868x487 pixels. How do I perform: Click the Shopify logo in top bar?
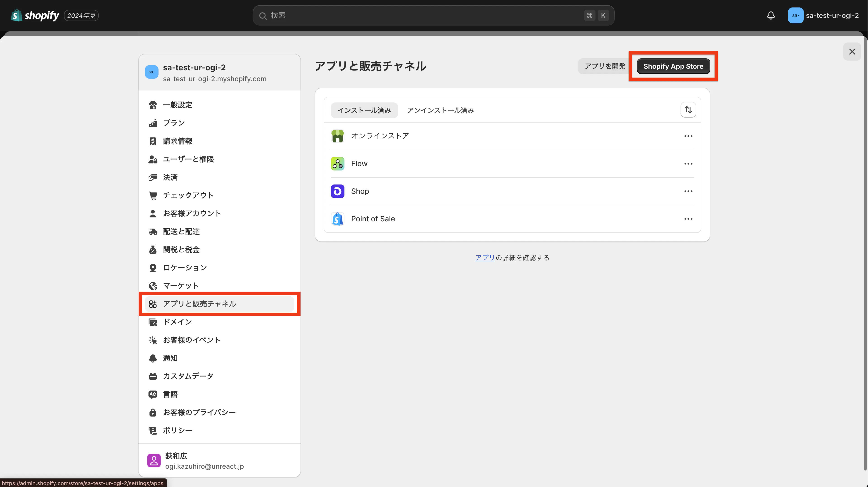point(35,16)
